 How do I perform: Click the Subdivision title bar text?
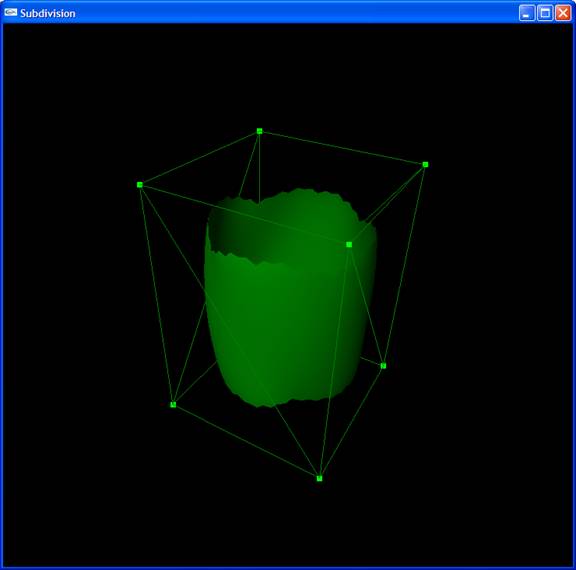[48, 14]
